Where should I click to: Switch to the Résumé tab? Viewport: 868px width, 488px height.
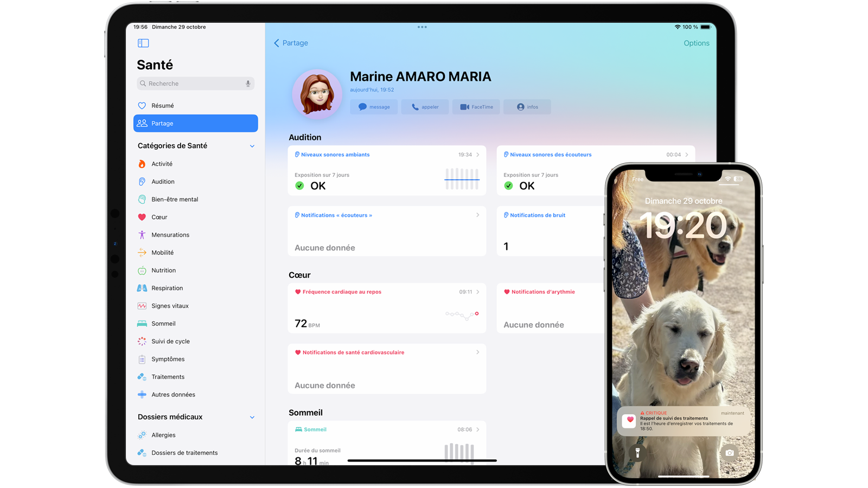[x=163, y=105]
